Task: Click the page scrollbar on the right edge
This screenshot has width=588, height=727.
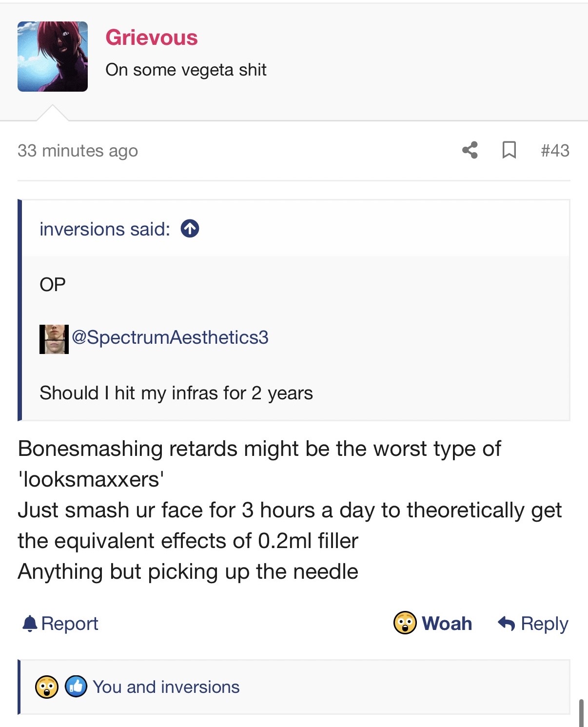Action: click(581, 713)
